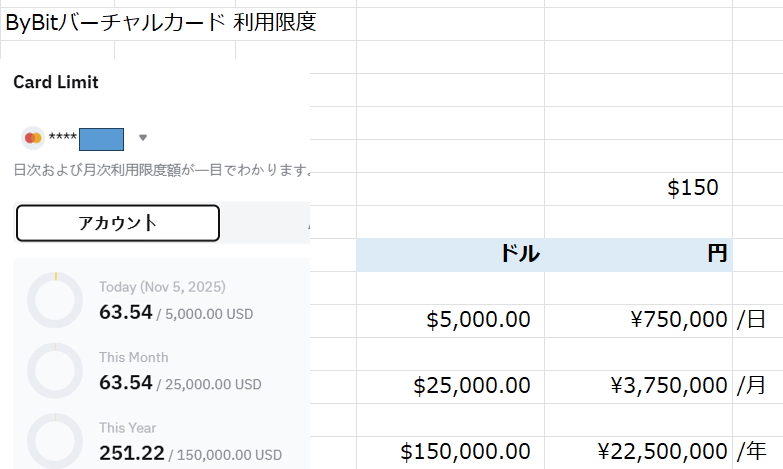Click the Mastercard logo icon
Viewport: 783px width, 469px height.
(x=33, y=137)
